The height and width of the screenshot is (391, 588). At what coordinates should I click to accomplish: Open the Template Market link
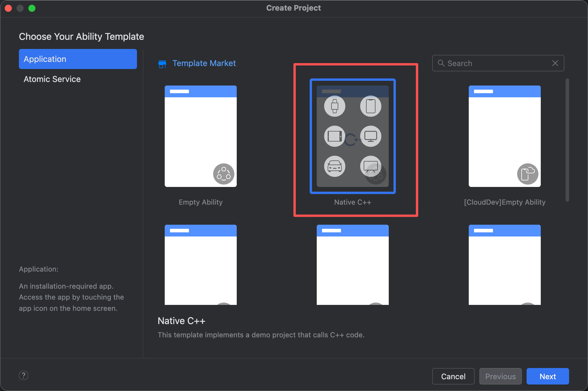[x=204, y=63]
